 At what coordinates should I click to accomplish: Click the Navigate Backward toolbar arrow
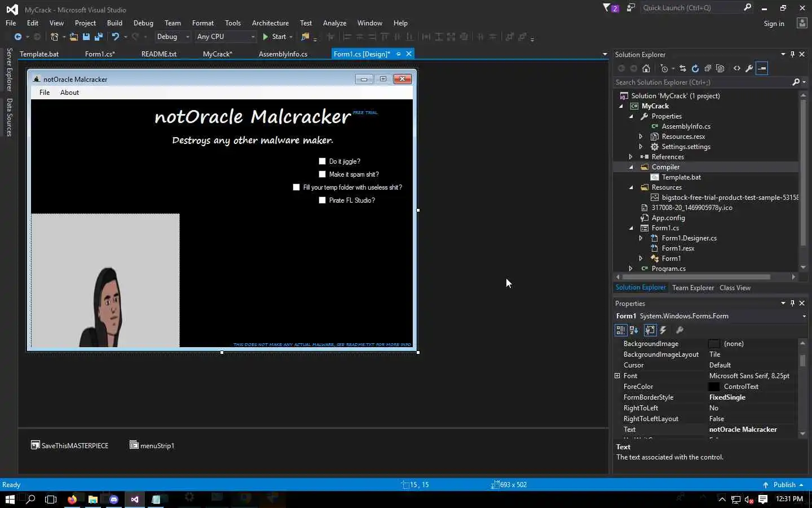point(18,37)
